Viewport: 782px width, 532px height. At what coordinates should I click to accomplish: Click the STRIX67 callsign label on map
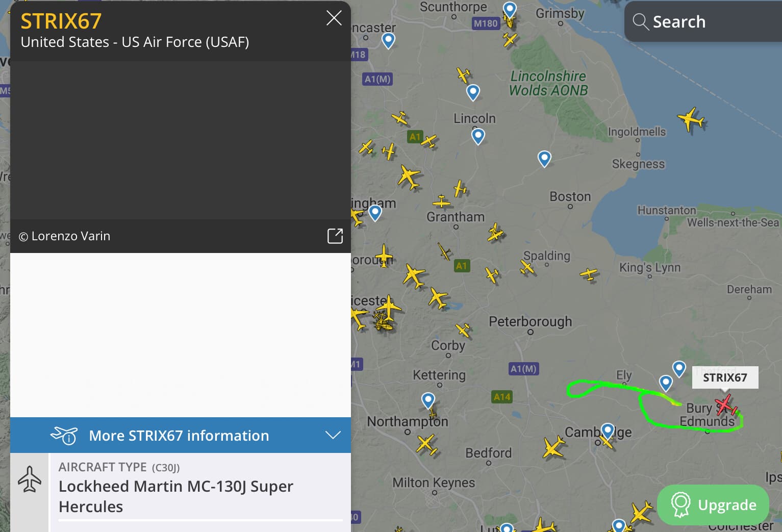(x=725, y=377)
